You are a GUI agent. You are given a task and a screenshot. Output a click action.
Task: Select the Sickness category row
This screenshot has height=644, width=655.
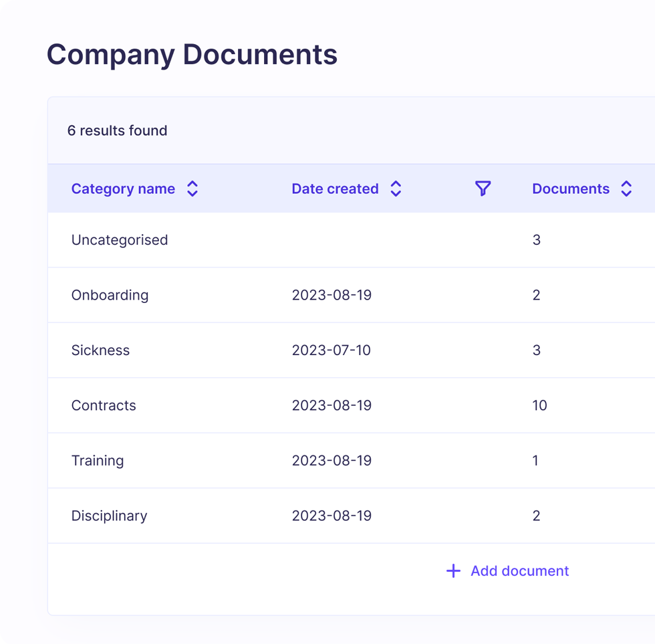(100, 350)
